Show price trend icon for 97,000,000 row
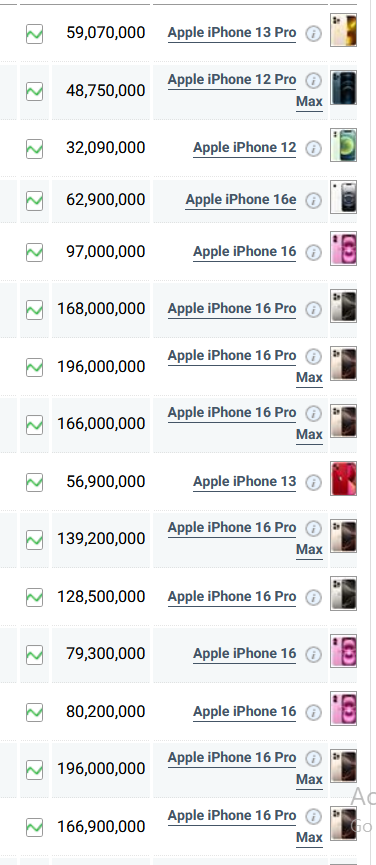The width and height of the screenshot is (376, 865). 34,253
